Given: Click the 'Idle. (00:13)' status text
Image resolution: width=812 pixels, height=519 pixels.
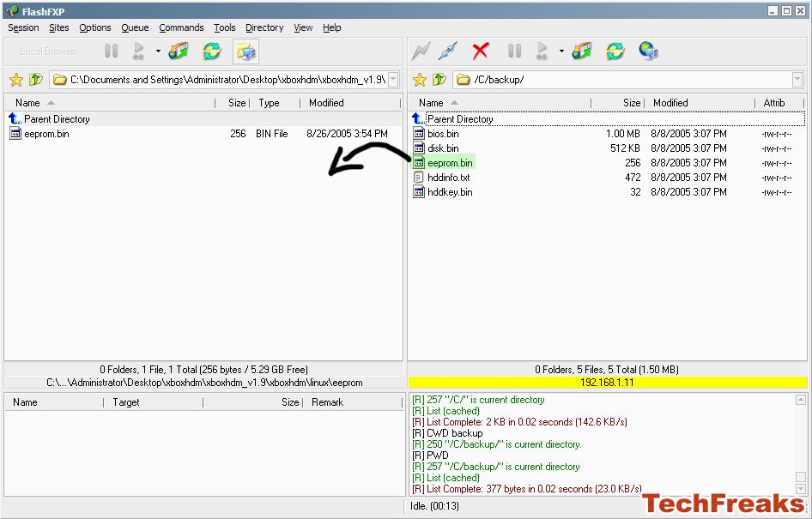Looking at the screenshot, I should tap(434, 505).
